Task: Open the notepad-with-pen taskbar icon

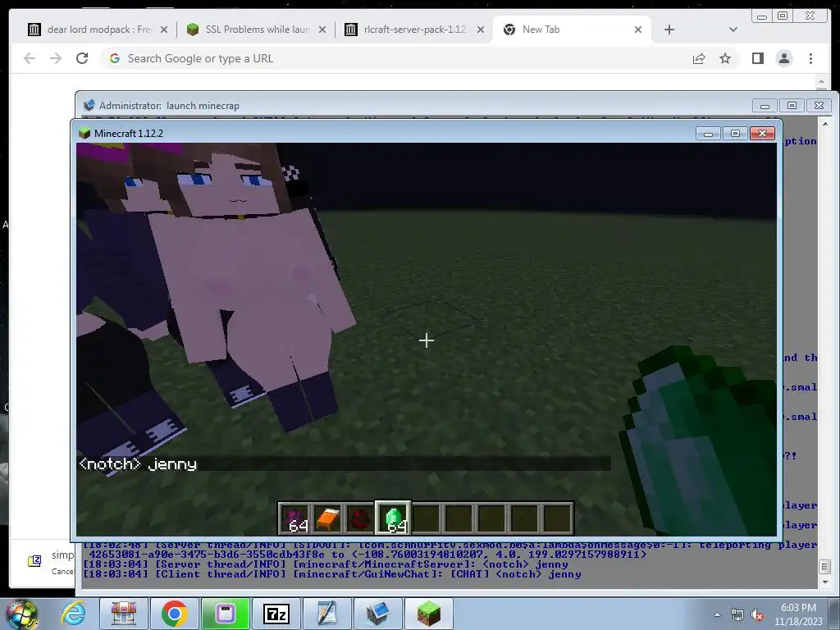Action: coord(326,614)
